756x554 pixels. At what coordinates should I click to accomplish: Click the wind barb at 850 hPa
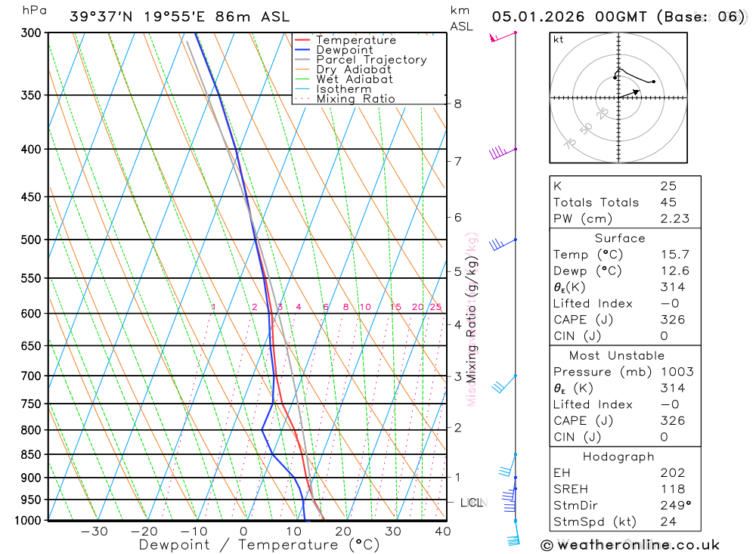508,465
